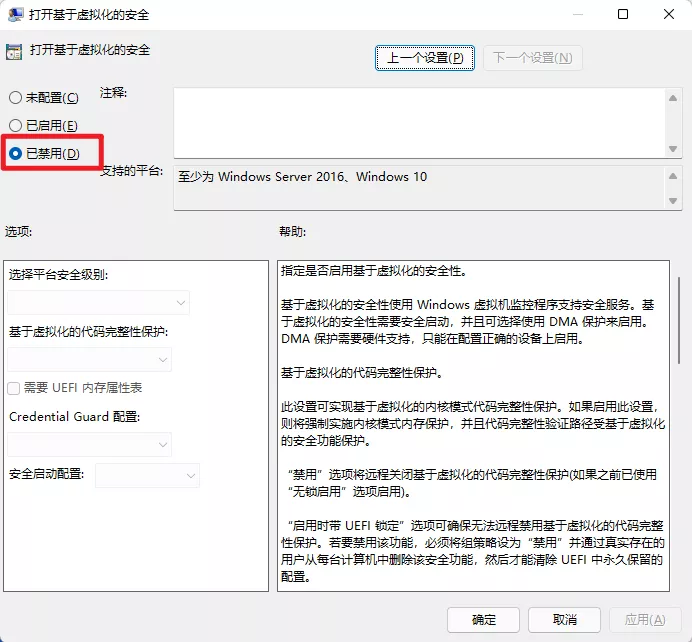Click the help line 基于虚拟化的代码完整性保护。
The height and width of the screenshot is (642, 692).
[x=362, y=373]
